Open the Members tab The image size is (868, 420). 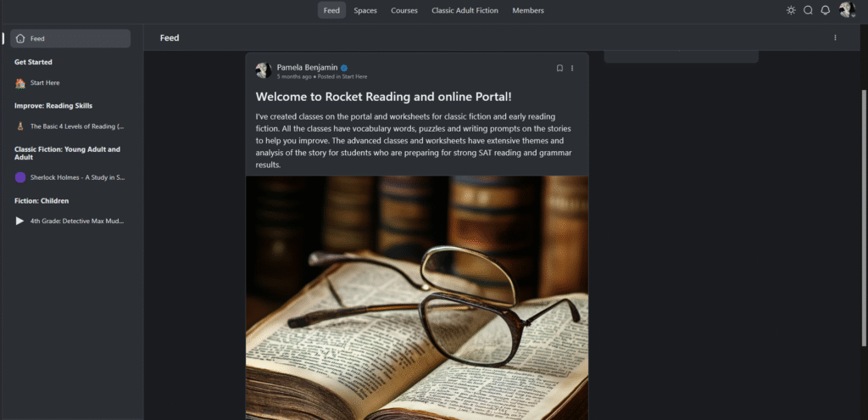coord(528,10)
